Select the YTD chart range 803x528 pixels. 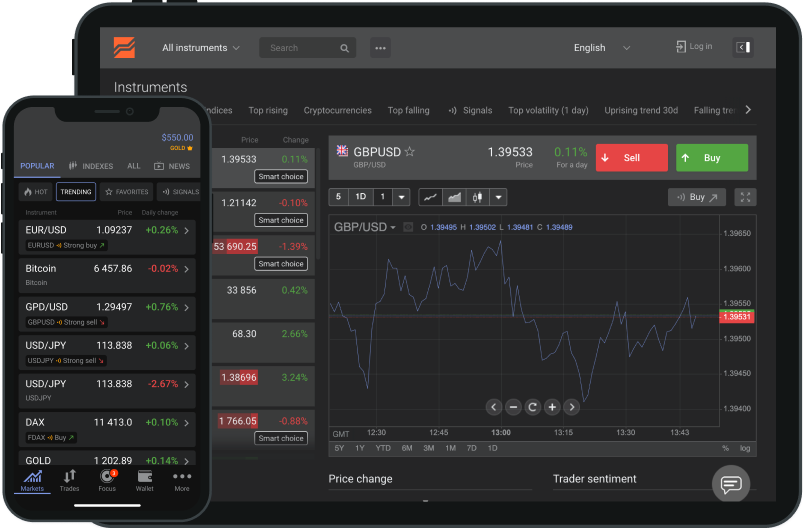pos(383,448)
